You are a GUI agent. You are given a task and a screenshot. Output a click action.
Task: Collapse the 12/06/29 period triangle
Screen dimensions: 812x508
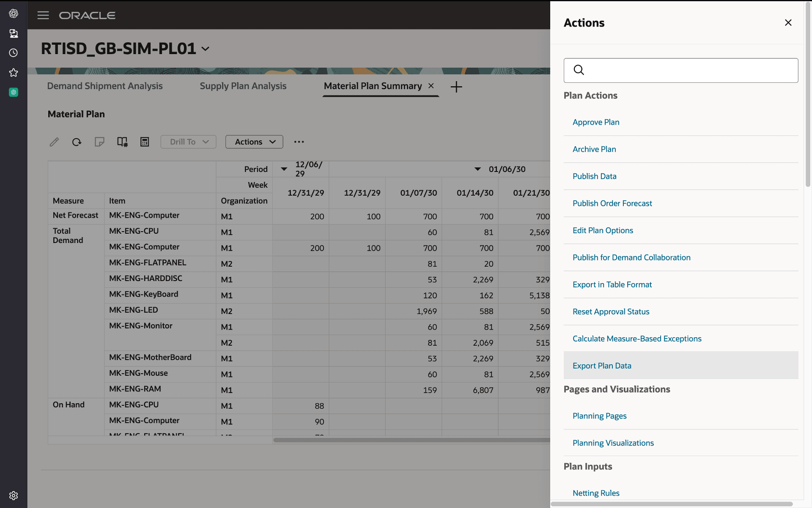tap(284, 169)
